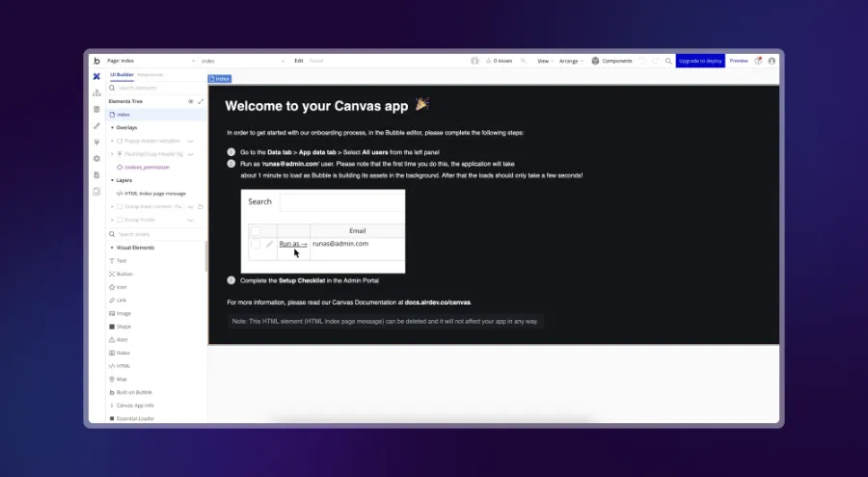Click the pencil edit icon in the users table
This screenshot has width=868, height=477.
269,244
